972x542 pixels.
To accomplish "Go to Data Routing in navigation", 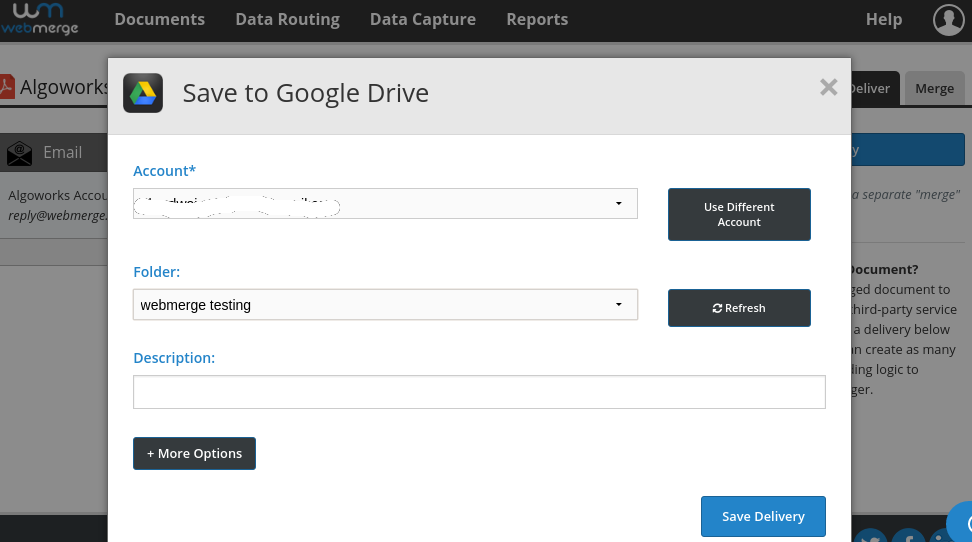I will 287,20.
